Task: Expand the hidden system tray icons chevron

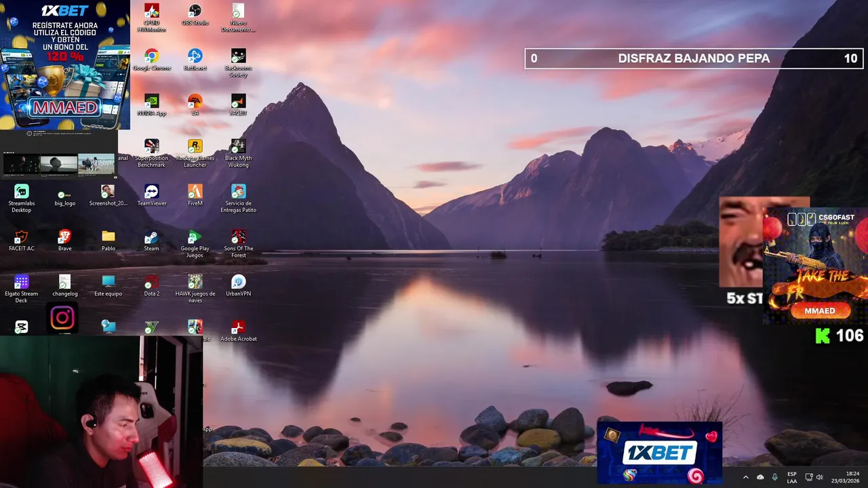Action: tap(745, 477)
